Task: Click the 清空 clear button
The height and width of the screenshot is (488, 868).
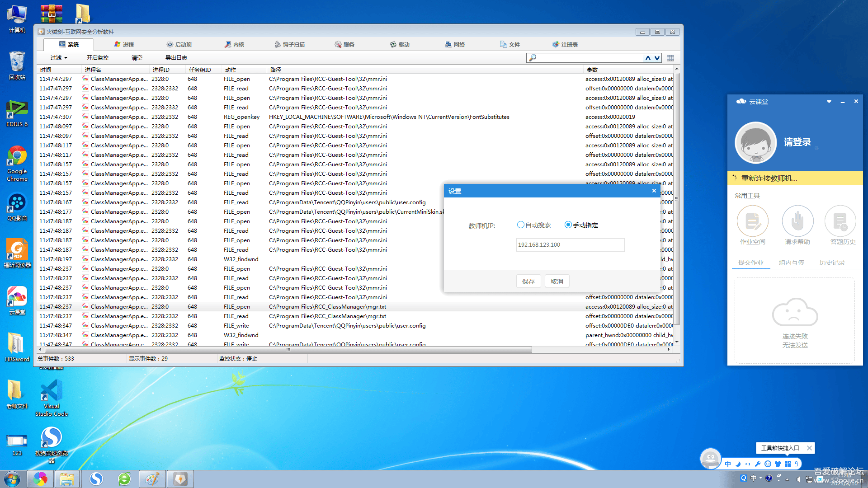Action: coord(137,58)
